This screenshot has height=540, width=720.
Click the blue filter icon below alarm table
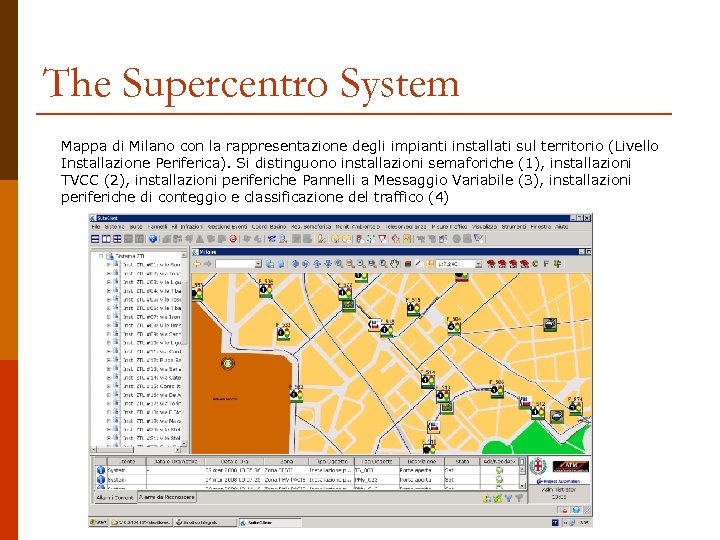point(508,498)
